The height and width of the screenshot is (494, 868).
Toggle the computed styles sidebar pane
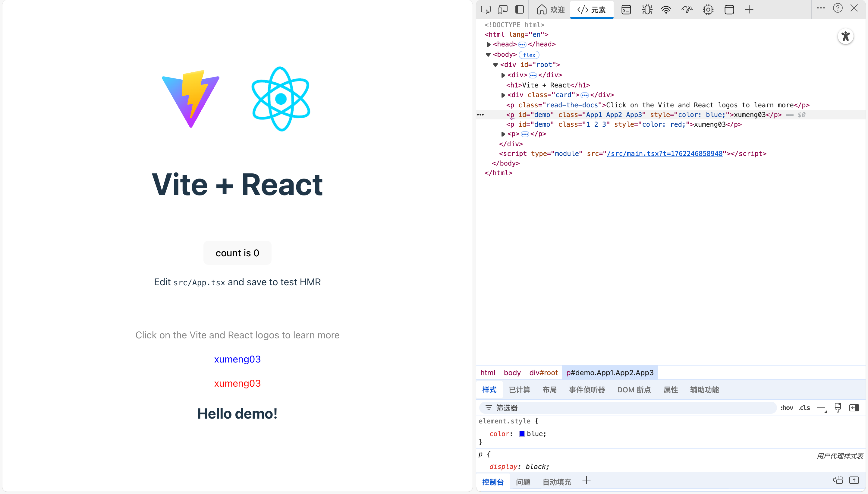pos(854,408)
